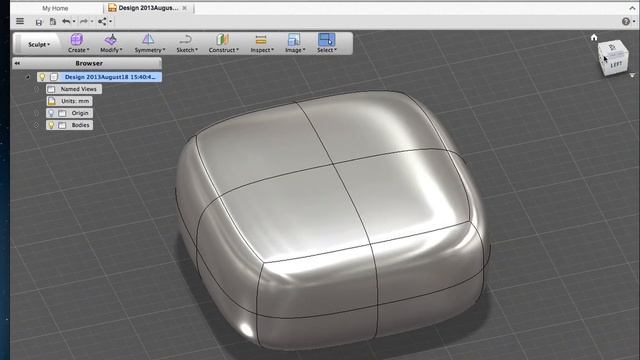640x360 pixels.
Task: Switch to the Design 2013Augus... tab
Action: (x=149, y=8)
